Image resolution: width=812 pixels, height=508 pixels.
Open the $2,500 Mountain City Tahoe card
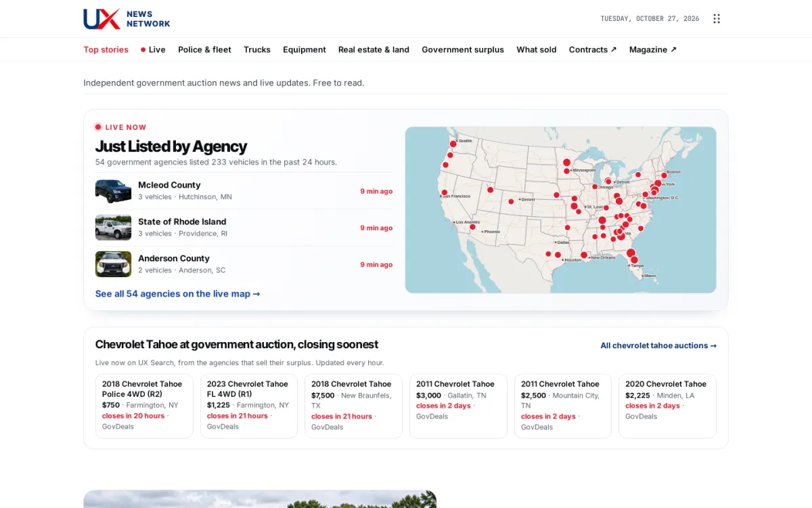coord(563,406)
